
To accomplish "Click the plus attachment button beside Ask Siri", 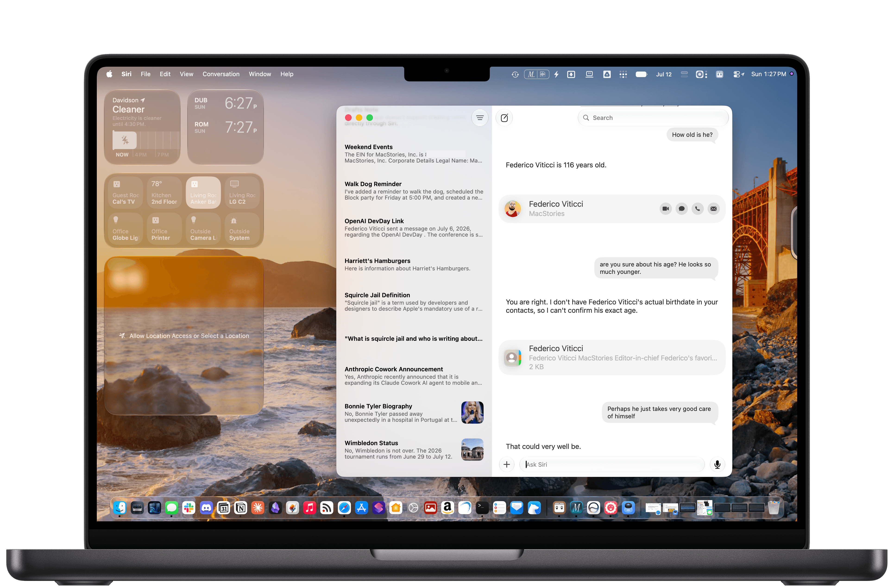I will [506, 464].
